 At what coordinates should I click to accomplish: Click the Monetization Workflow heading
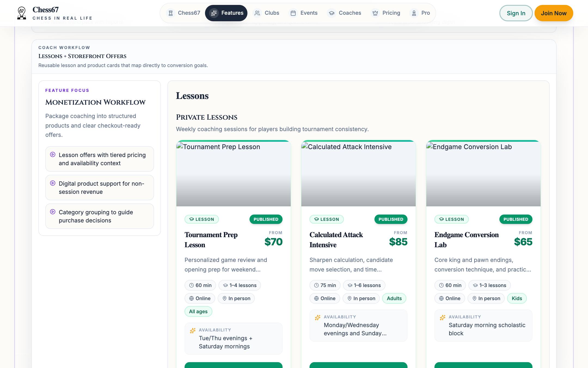click(95, 102)
